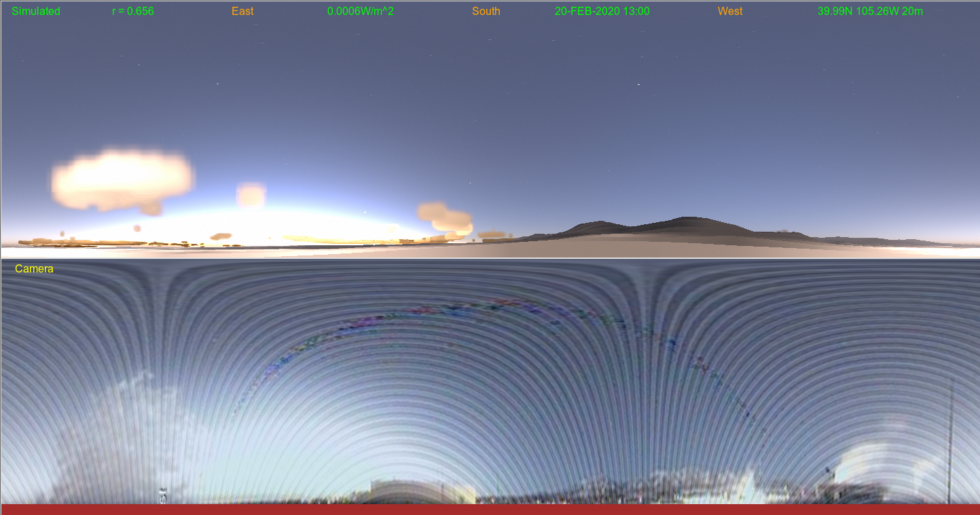Click the orange "South" direction label
The image size is (980, 515).
click(x=486, y=12)
